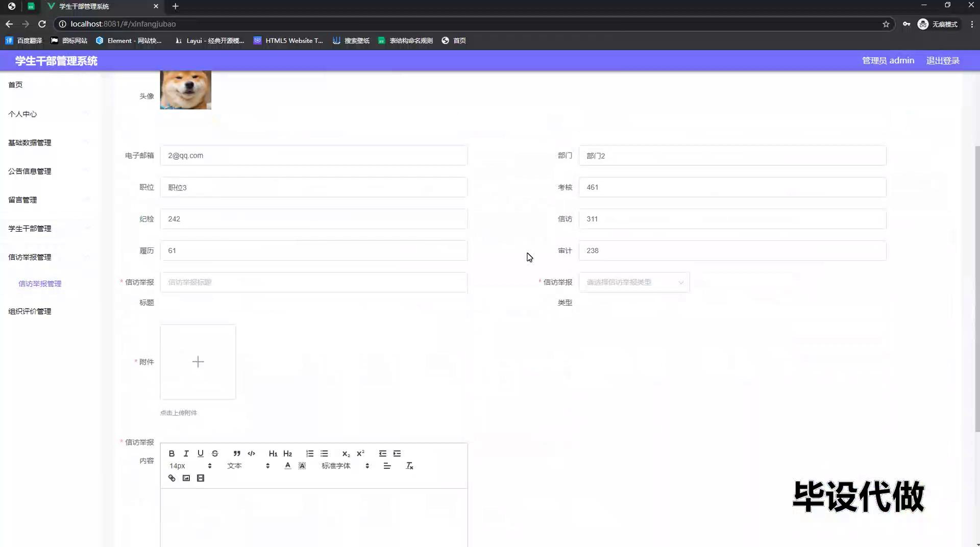Toggle underline formatting in the editor
This screenshot has width=980, height=547.
[x=200, y=453]
